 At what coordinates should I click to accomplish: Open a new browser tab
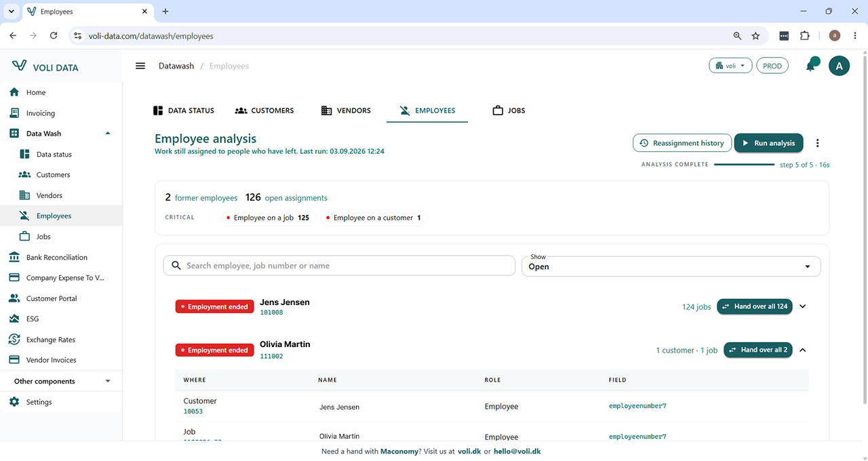pos(165,12)
